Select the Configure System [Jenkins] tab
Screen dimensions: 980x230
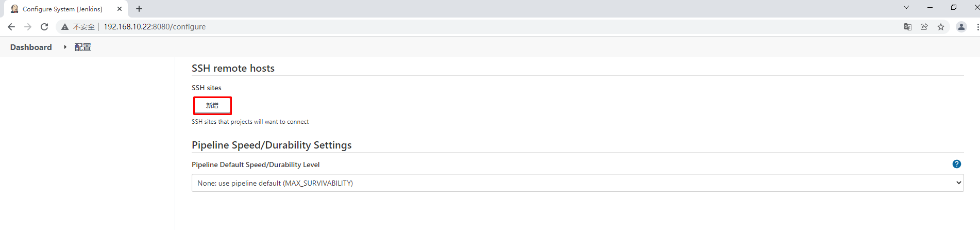click(x=62, y=9)
